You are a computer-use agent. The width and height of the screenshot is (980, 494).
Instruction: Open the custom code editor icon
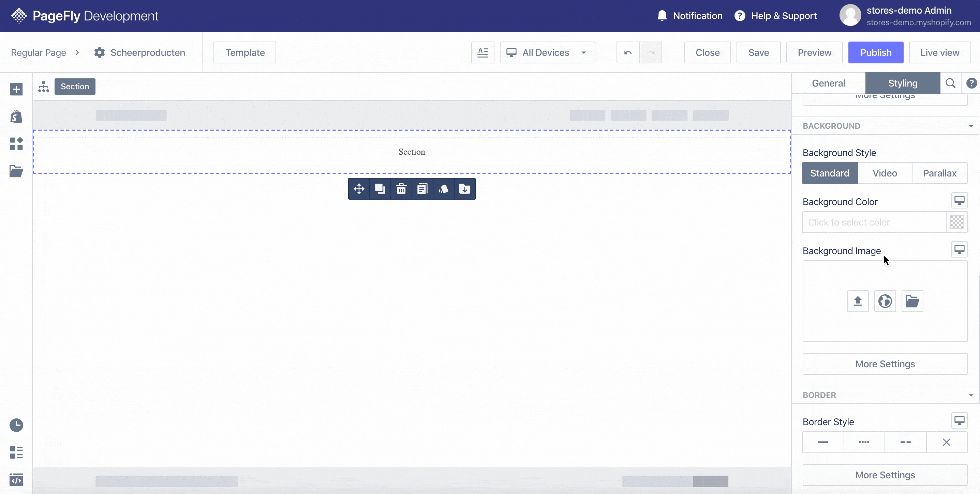point(16,480)
